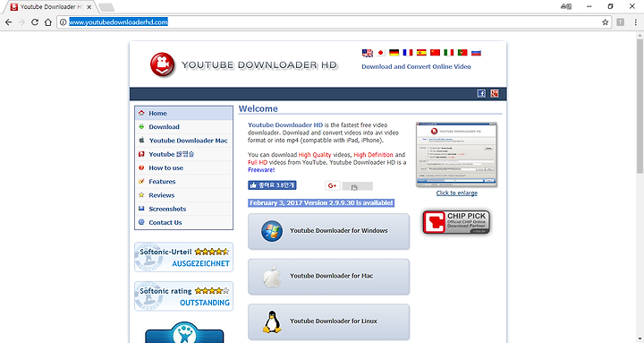Screen dimensions: 644x343
Task: Click the 'Click to enlarge' link
Action: click(x=457, y=193)
